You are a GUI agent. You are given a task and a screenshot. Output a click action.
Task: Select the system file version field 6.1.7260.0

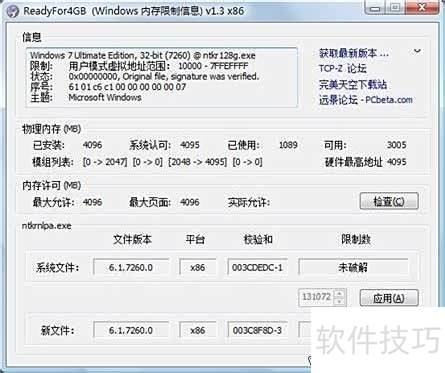pos(131,267)
